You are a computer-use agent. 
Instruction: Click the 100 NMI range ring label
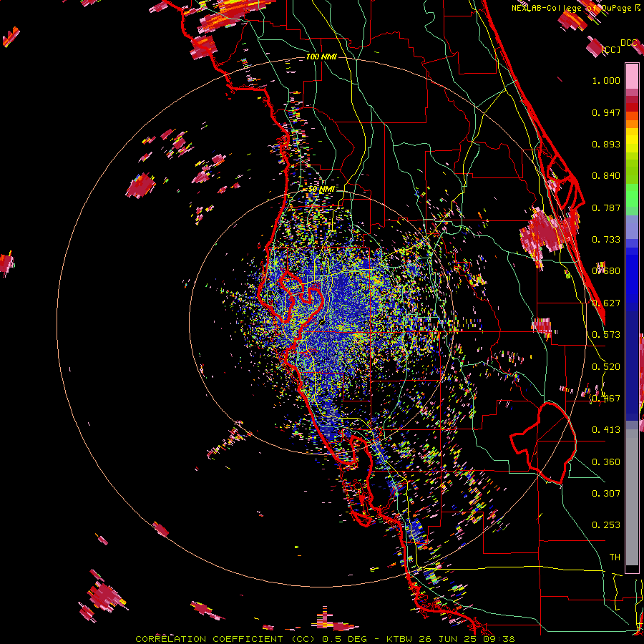pos(321,57)
